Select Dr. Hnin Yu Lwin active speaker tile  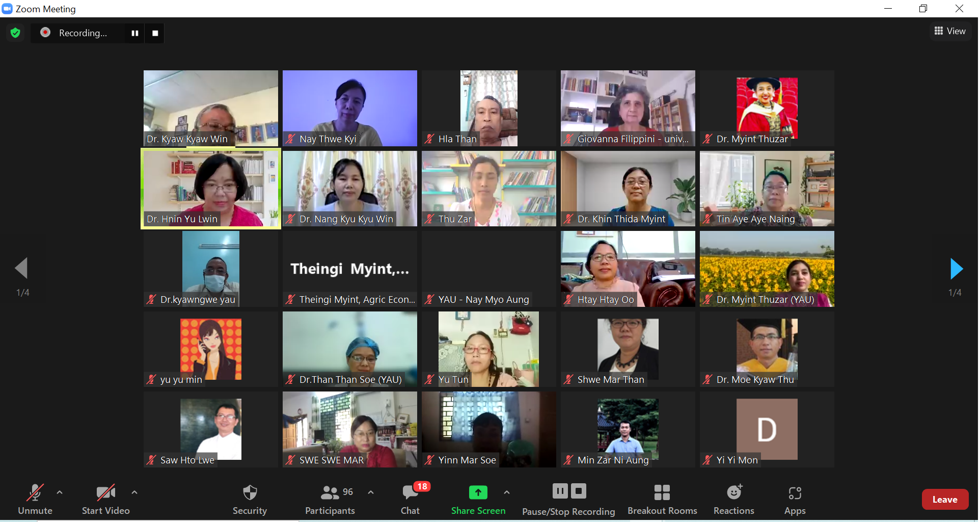tap(210, 189)
